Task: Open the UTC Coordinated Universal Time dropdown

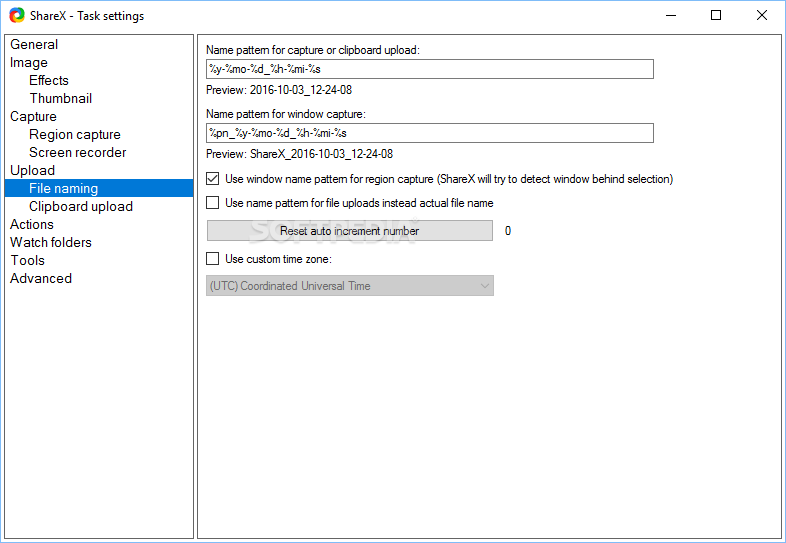Action: click(350, 286)
